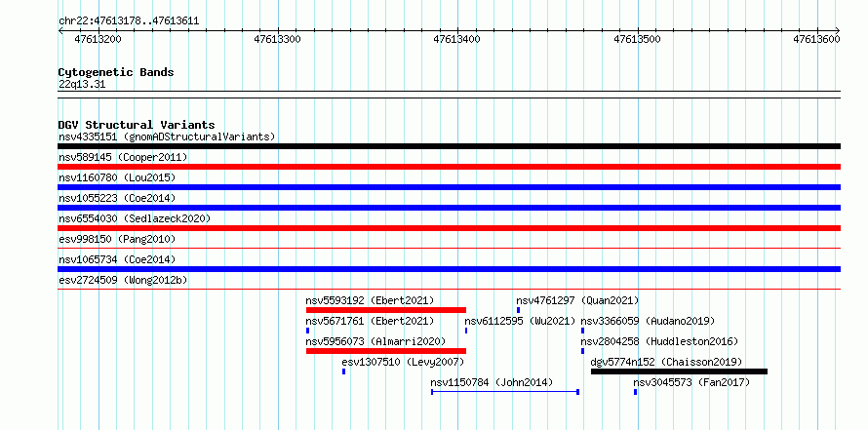Open nsv6554030 (Sedlazeck2020) label
Image resolution: width=868 pixels, height=430 pixels.
[135, 218]
